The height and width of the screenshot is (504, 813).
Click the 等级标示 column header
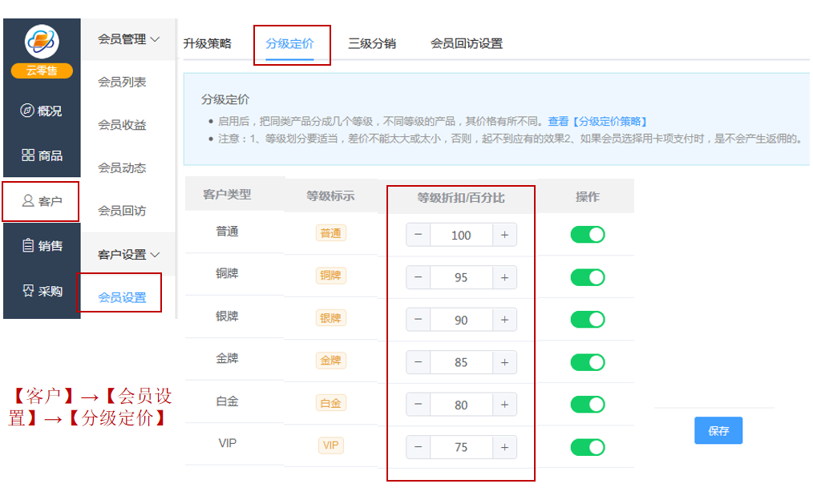click(331, 196)
